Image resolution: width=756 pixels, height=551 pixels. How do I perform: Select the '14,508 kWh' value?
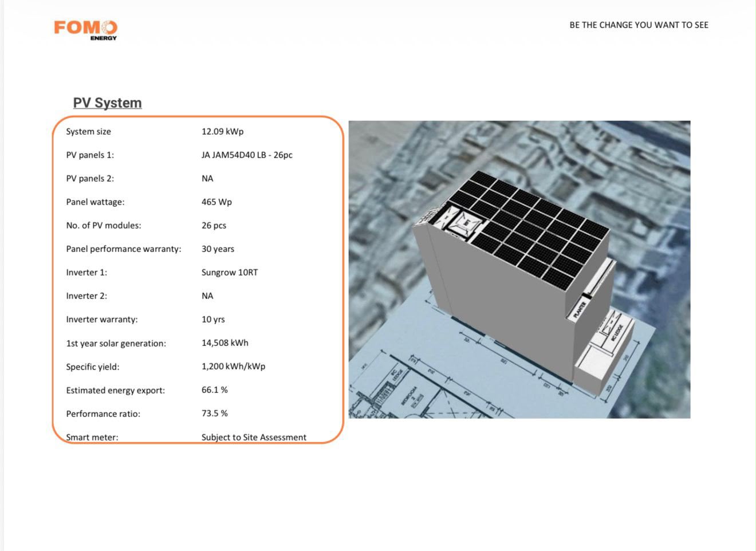point(225,343)
